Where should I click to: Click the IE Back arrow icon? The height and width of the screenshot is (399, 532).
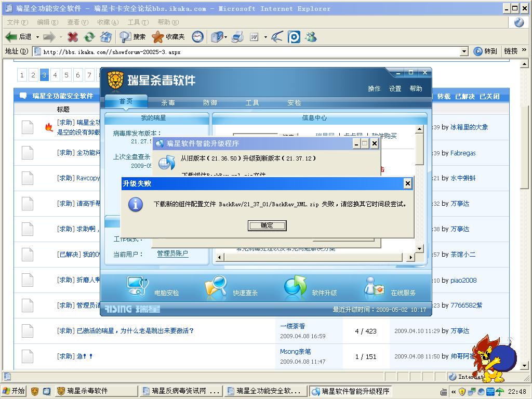tap(11, 37)
